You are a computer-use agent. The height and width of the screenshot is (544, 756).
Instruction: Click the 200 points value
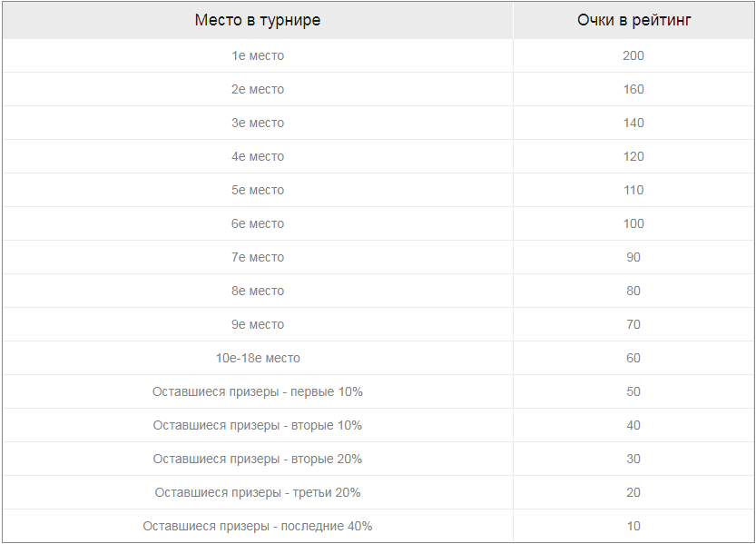point(633,55)
